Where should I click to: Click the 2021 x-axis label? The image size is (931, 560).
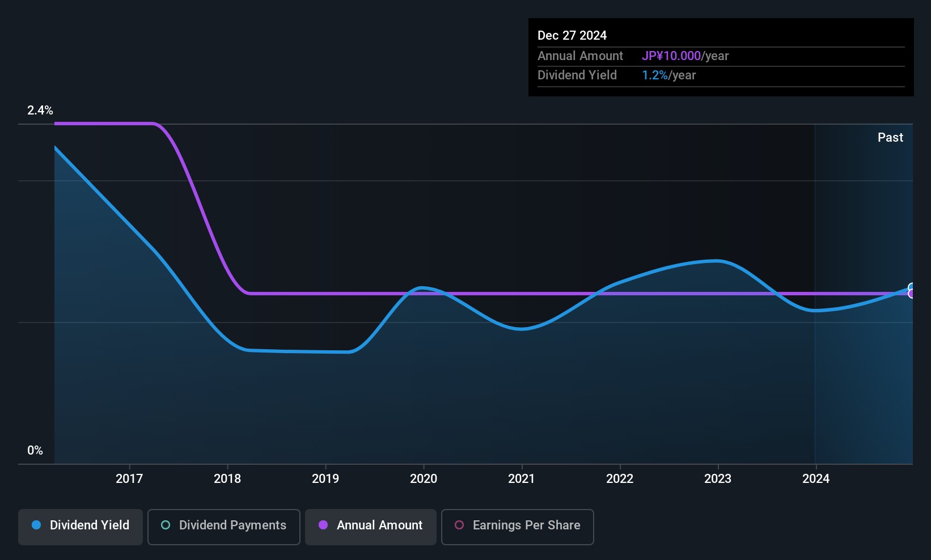(x=522, y=478)
